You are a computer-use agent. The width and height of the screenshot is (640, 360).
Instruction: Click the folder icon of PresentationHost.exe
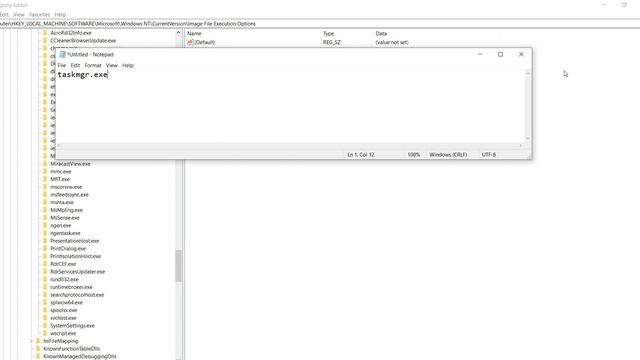pos(45,241)
